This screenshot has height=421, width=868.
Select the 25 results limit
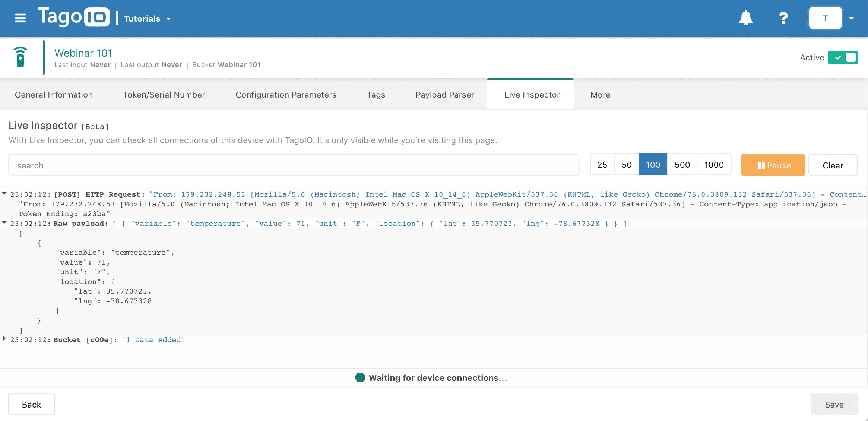pyautogui.click(x=602, y=164)
